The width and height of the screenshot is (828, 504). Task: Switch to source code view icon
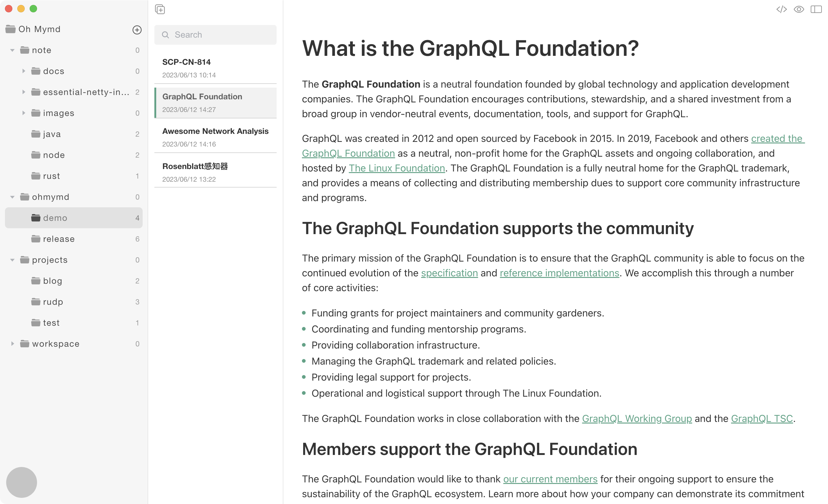coord(781,9)
